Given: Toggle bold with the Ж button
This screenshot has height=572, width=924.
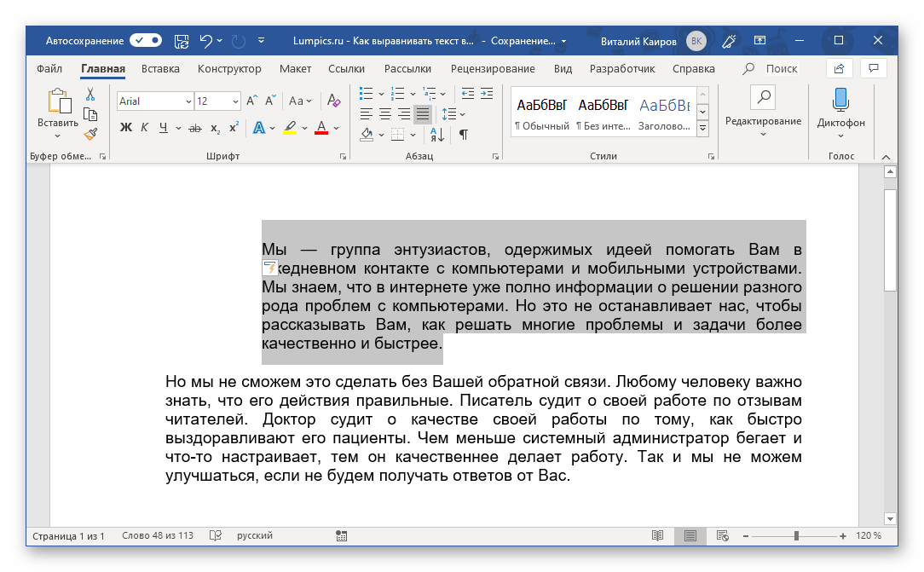Looking at the screenshot, I should 126,128.
